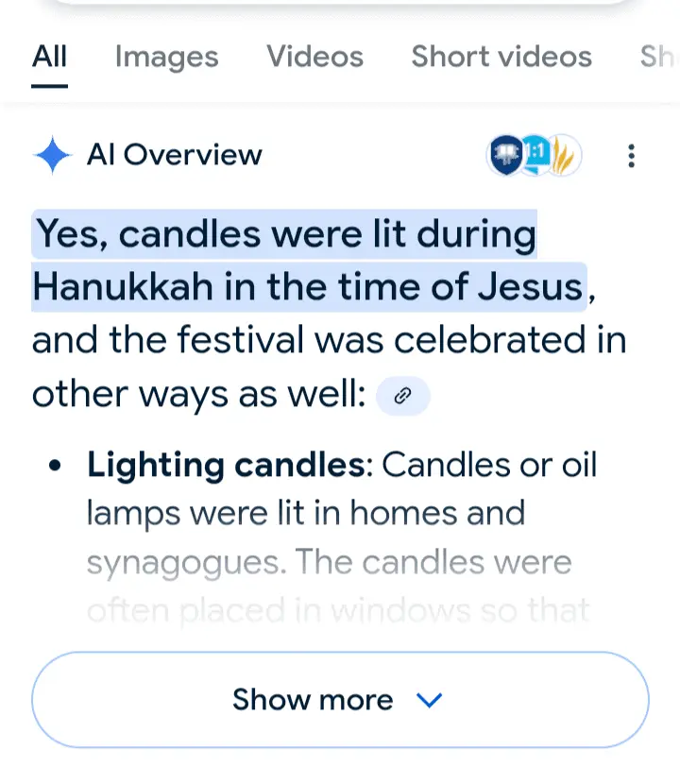Viewport: 680px width, 784px height.
Task: Click the blue AI Overview sparkle icon
Action: tap(53, 156)
